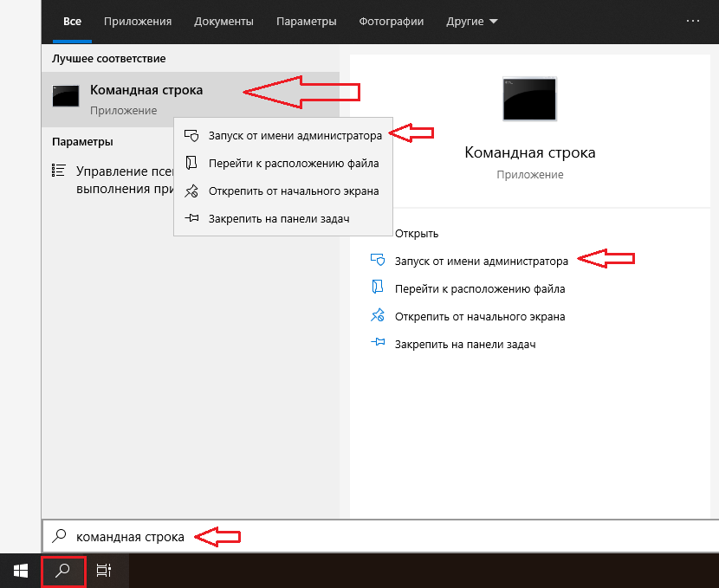Switch to the Приложения tab

(x=137, y=21)
